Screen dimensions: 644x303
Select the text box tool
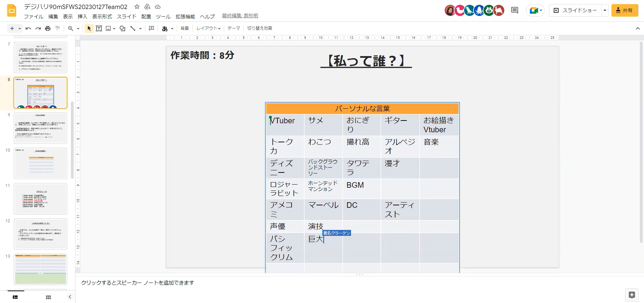99,28
